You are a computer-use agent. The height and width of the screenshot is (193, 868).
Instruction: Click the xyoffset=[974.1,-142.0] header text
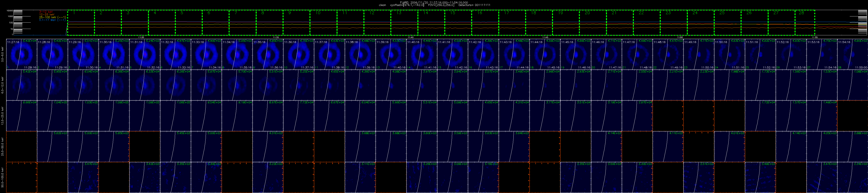pos(407,5)
